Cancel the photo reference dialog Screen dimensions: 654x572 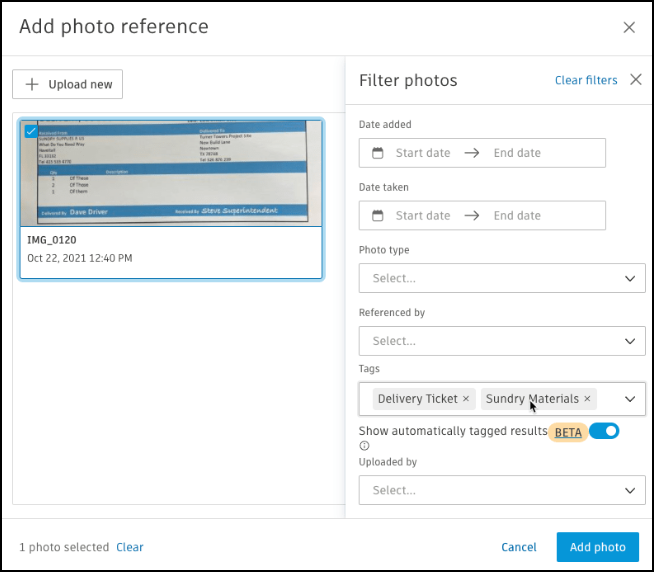click(519, 547)
